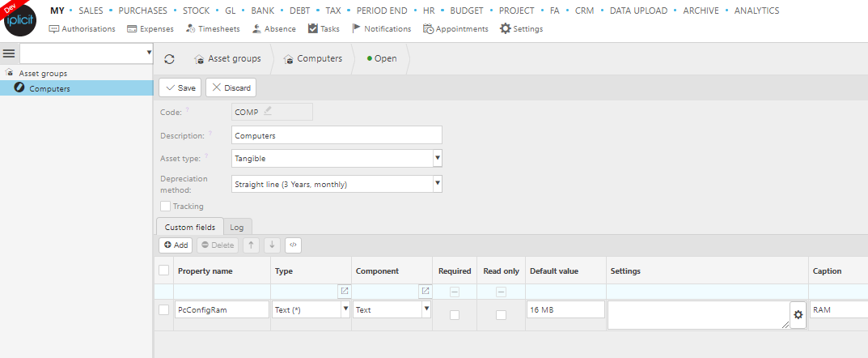Viewport: 868px width, 358px height.
Task: Toggle the Read only filter checkbox
Action: 501,292
